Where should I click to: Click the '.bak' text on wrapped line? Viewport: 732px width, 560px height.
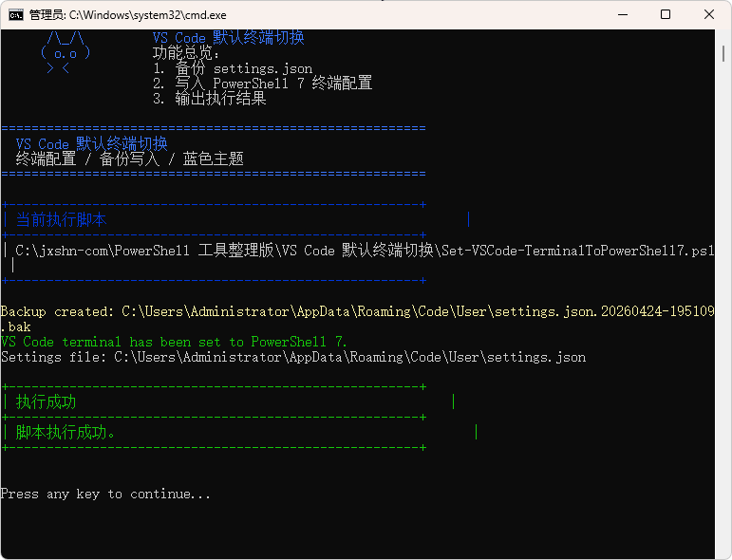pos(16,327)
